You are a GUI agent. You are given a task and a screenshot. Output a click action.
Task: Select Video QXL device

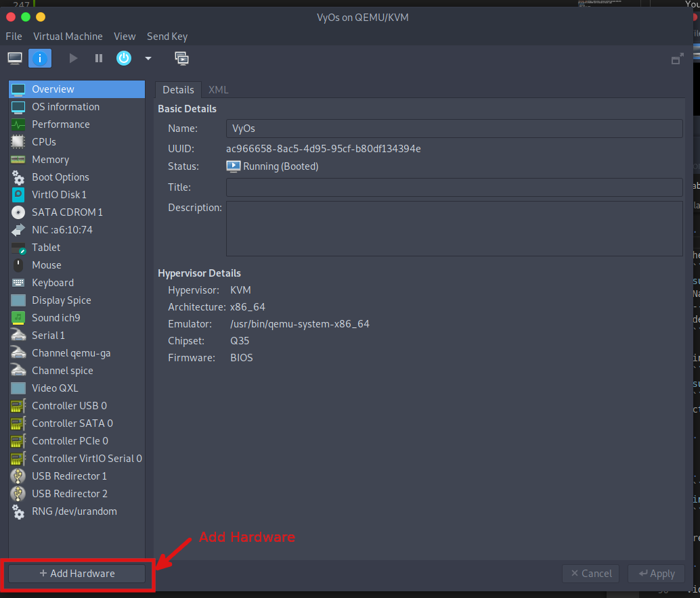tap(76, 388)
